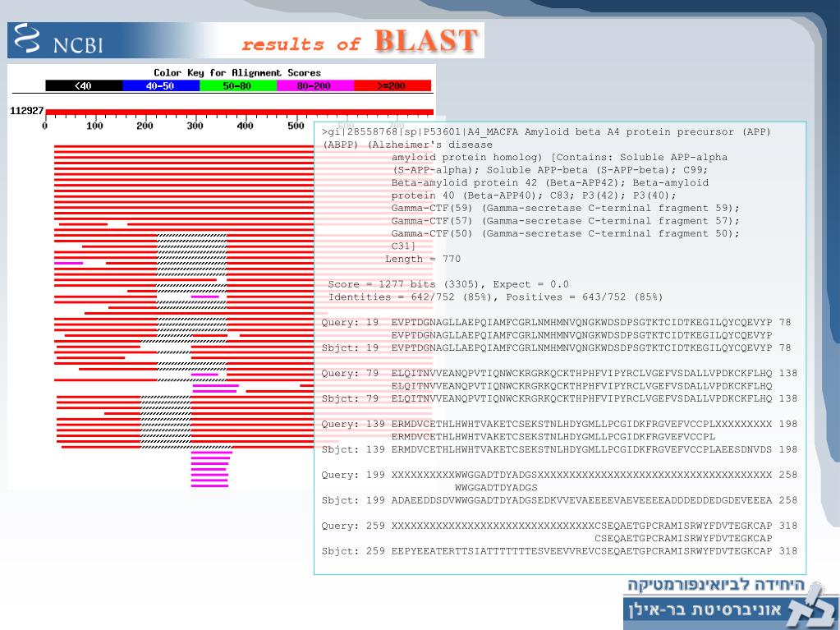
Task: Click the 'results of BLAST' title
Action: click(x=359, y=41)
